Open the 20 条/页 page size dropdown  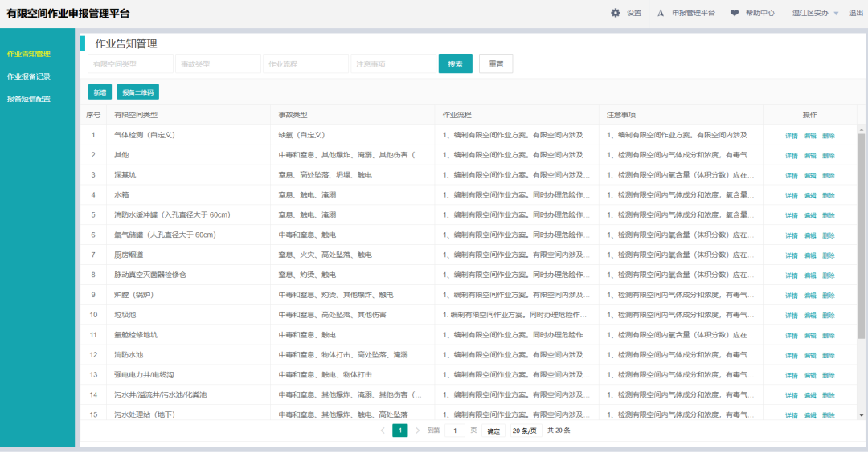[x=524, y=431]
